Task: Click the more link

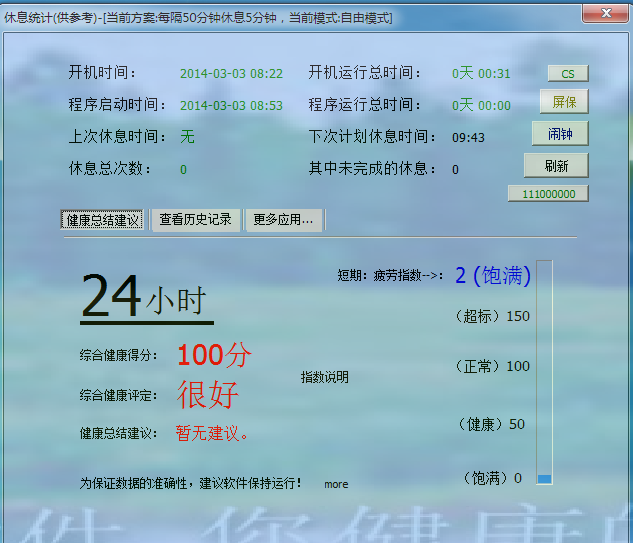Action: (x=336, y=484)
